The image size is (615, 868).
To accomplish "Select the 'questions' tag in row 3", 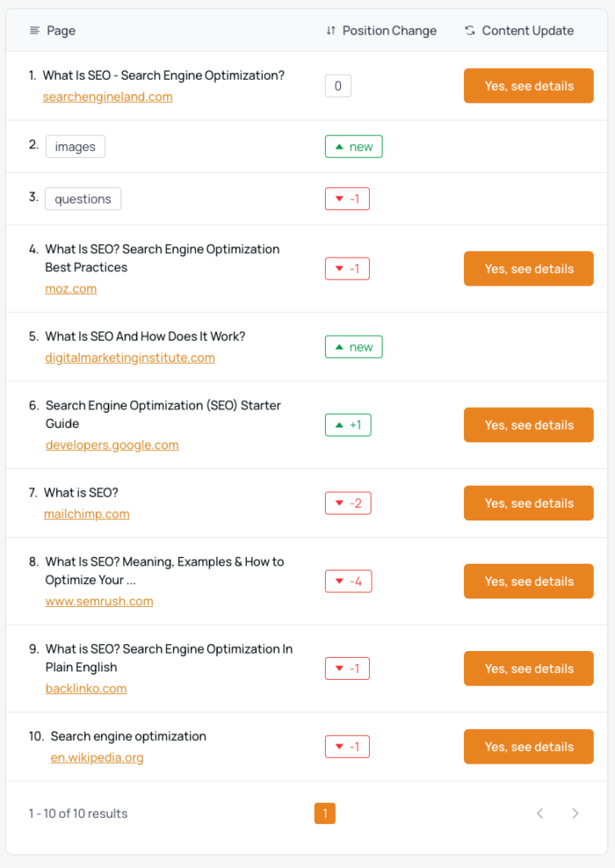I will (82, 198).
